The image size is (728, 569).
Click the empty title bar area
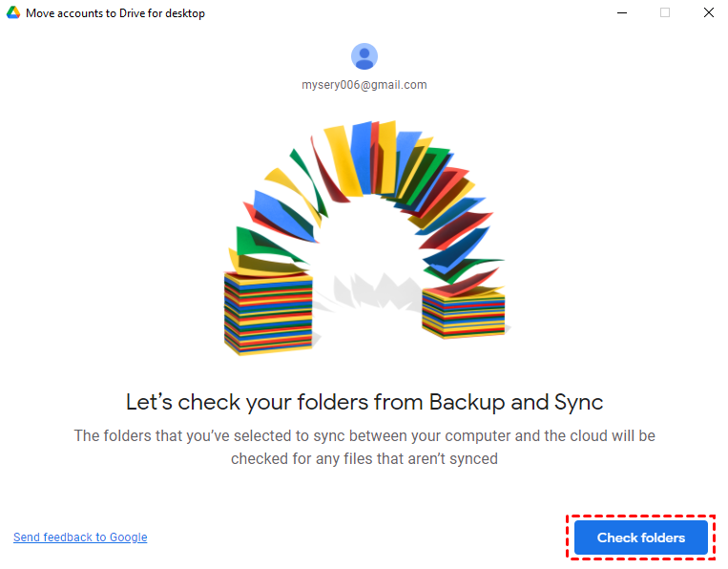tap(401, 13)
